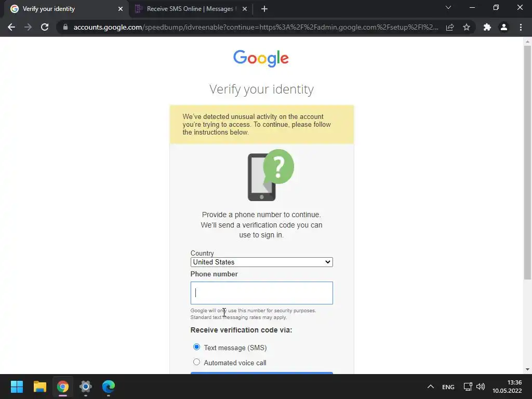Open the Windows Start menu
The width and height of the screenshot is (532, 399).
[x=17, y=387]
